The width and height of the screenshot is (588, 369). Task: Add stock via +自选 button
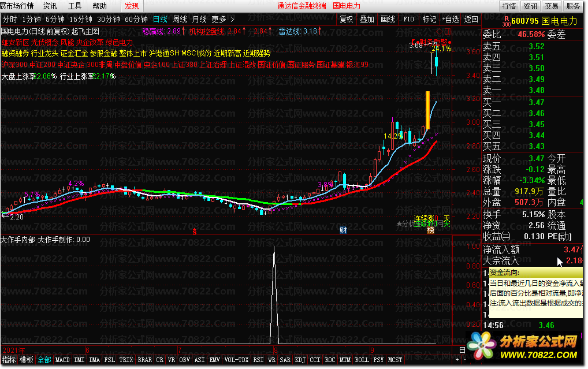click(451, 19)
